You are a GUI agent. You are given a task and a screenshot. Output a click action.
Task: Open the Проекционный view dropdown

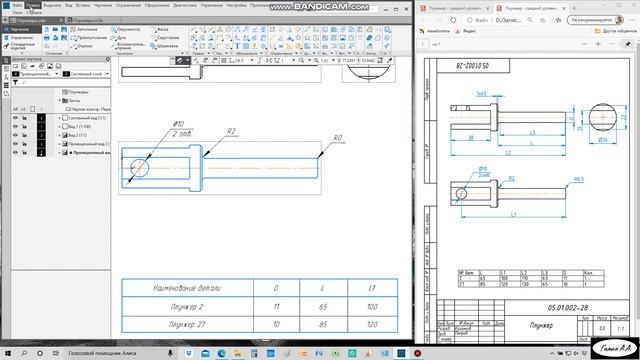(56, 74)
